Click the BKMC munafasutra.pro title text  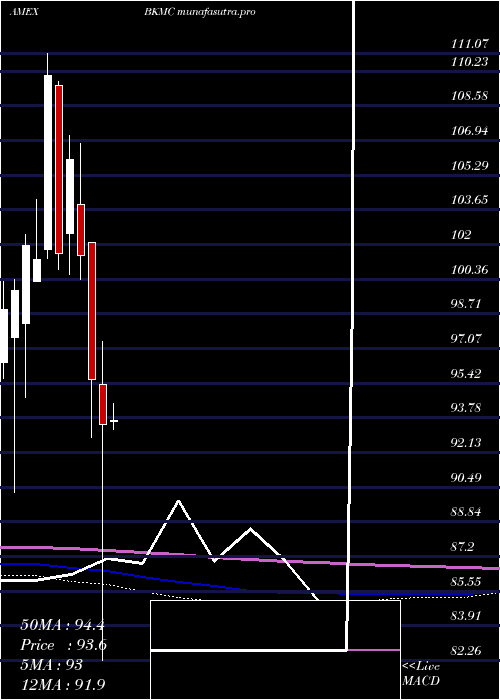pos(200,12)
